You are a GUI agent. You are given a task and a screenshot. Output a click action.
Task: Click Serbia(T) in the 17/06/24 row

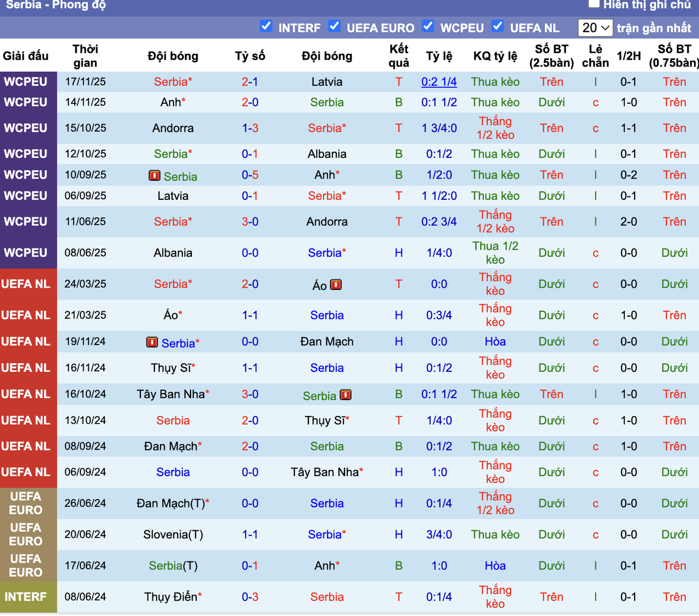pos(173,566)
